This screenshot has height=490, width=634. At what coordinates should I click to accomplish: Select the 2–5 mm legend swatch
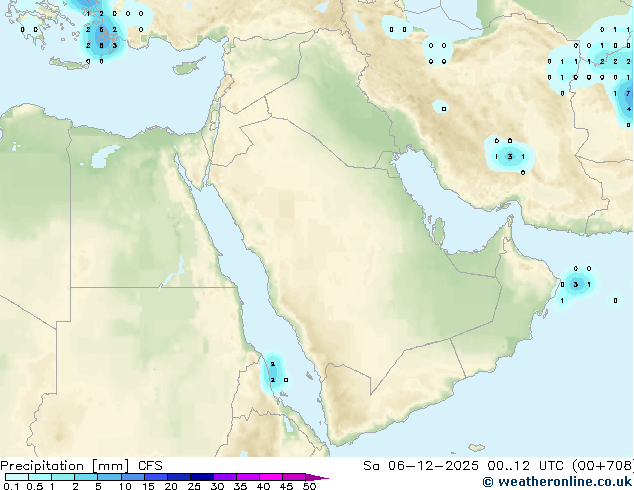pyautogui.click(x=86, y=477)
